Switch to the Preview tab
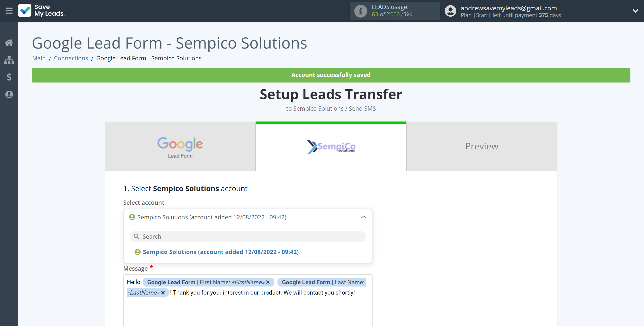 (x=482, y=146)
